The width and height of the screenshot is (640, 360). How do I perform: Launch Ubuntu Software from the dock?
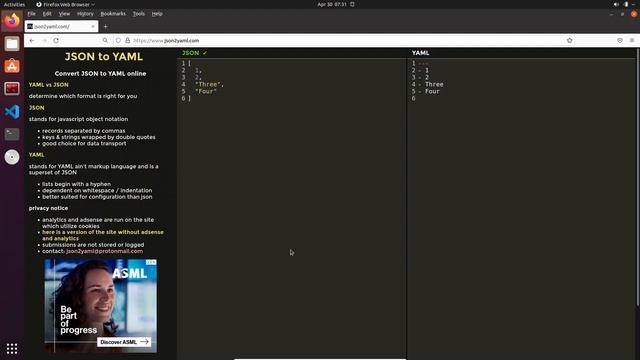pos(12,66)
